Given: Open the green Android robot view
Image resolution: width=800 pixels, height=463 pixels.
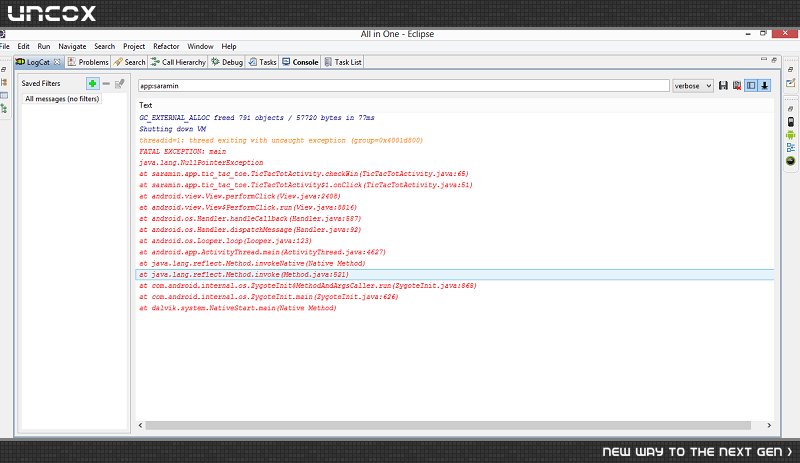Looking at the screenshot, I should coord(790,135).
